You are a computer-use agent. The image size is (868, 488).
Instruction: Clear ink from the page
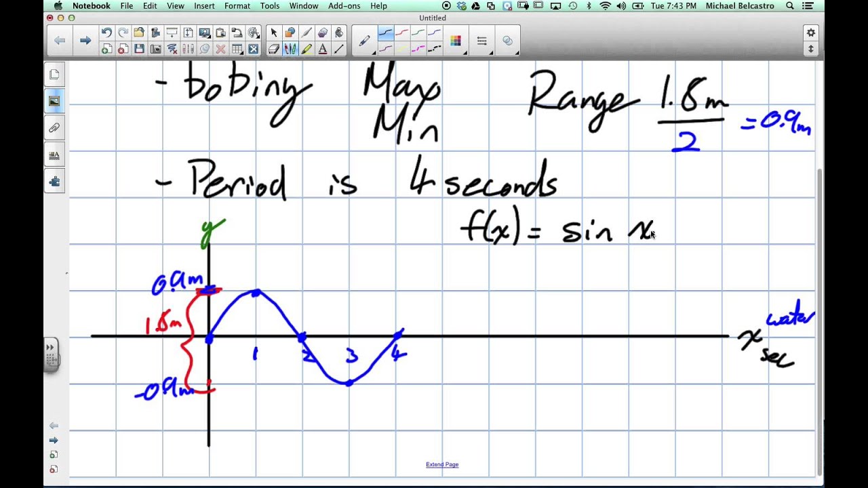point(172,49)
